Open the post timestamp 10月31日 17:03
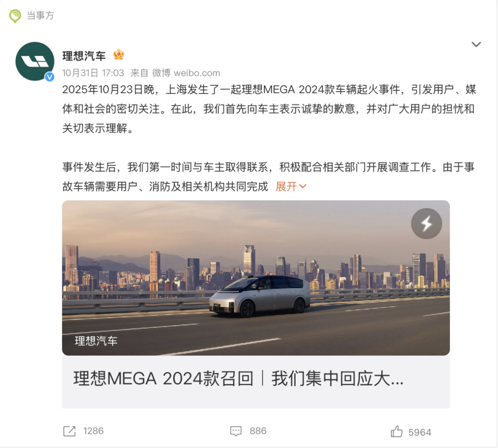 click(x=93, y=73)
